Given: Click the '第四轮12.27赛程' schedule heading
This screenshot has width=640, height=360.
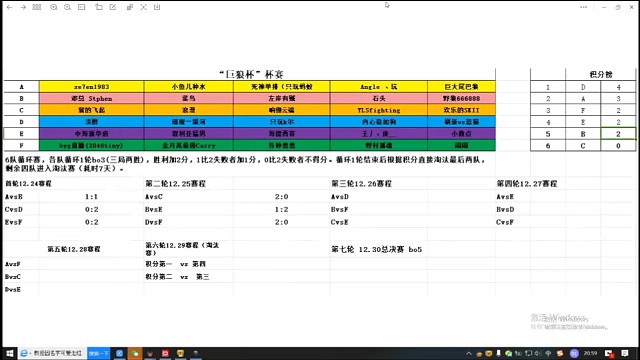Looking at the screenshot, I should 527,184.
